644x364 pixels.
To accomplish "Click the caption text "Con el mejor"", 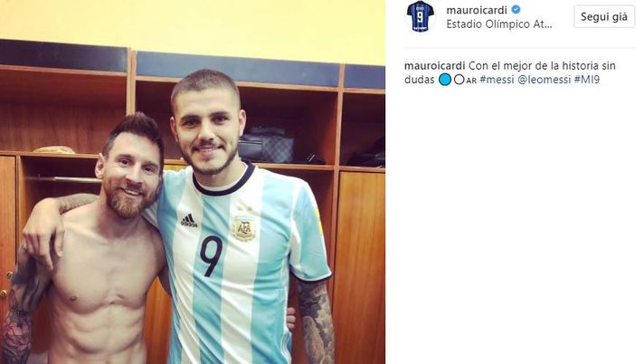I will 494,66.
